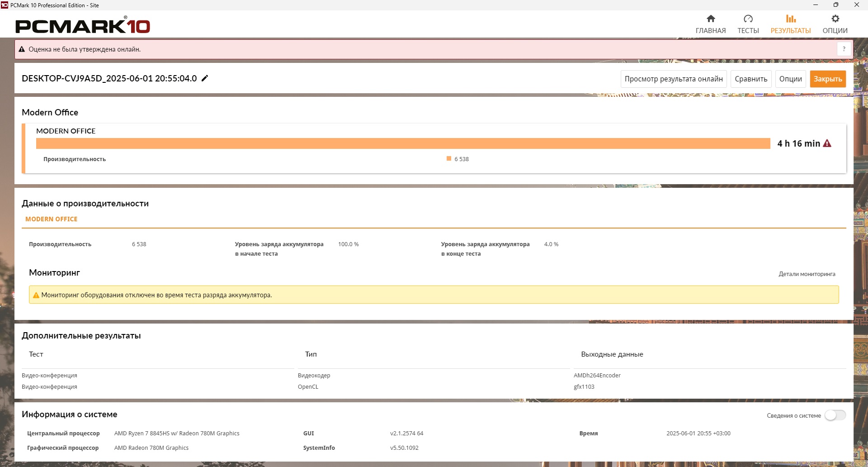Switch to the ТЕСТЫ tab
Screen dimensions: 868x467
[748, 24]
